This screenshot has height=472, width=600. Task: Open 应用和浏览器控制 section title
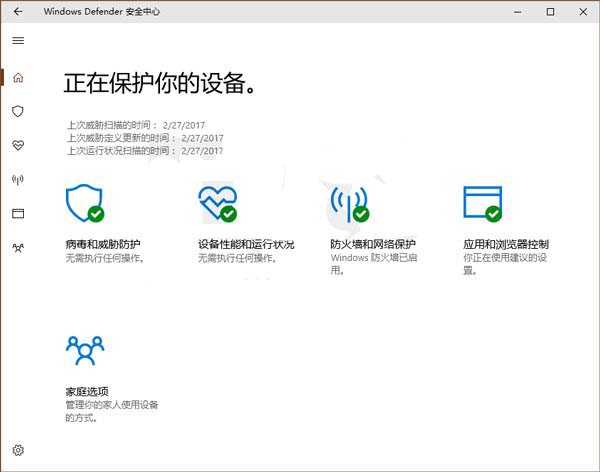tap(506, 244)
